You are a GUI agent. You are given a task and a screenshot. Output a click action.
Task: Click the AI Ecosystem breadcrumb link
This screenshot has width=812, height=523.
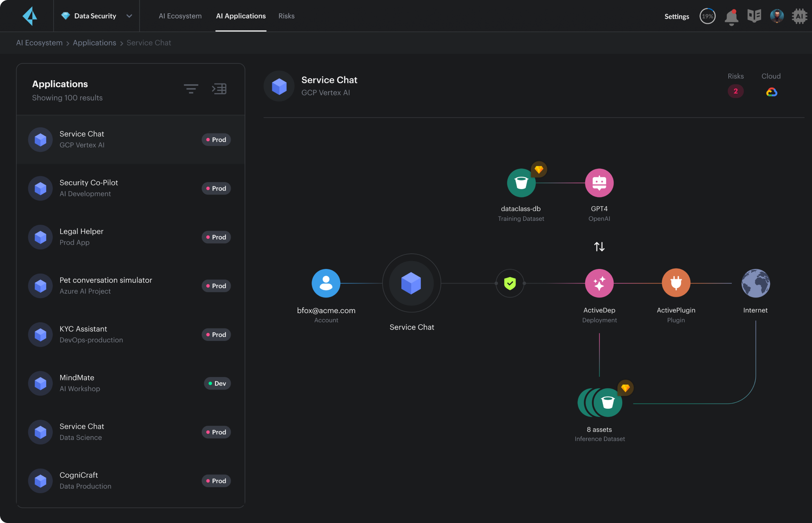coord(39,43)
